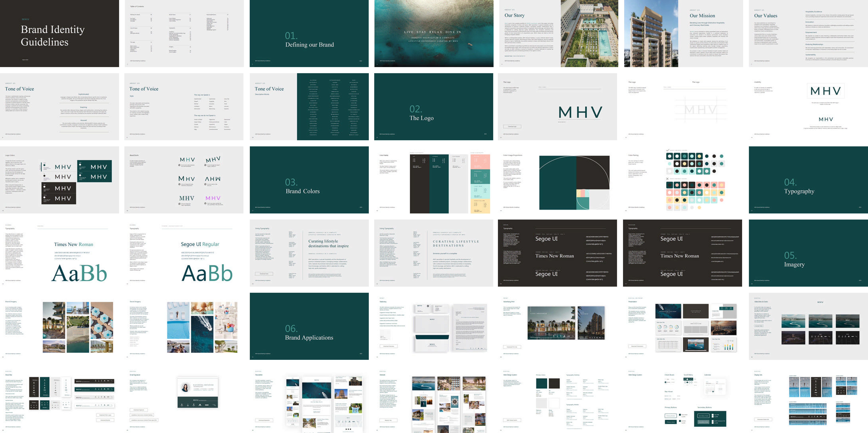Open the logo Usability page with boxed MHV

(x=808, y=106)
